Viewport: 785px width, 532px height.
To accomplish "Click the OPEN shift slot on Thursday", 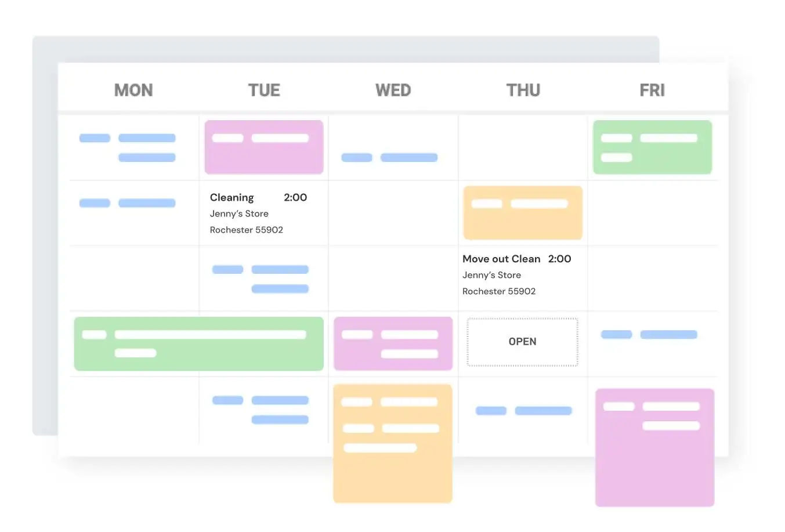I will [x=522, y=342].
